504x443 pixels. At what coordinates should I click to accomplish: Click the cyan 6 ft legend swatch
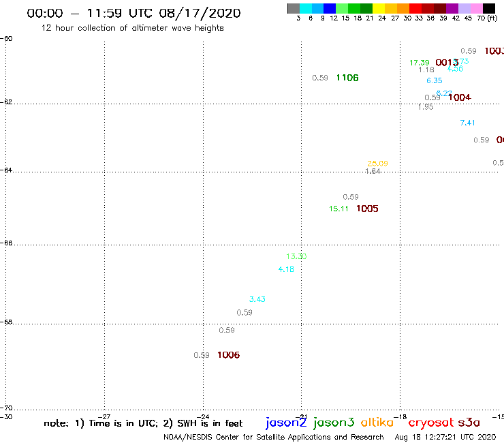[306, 8]
